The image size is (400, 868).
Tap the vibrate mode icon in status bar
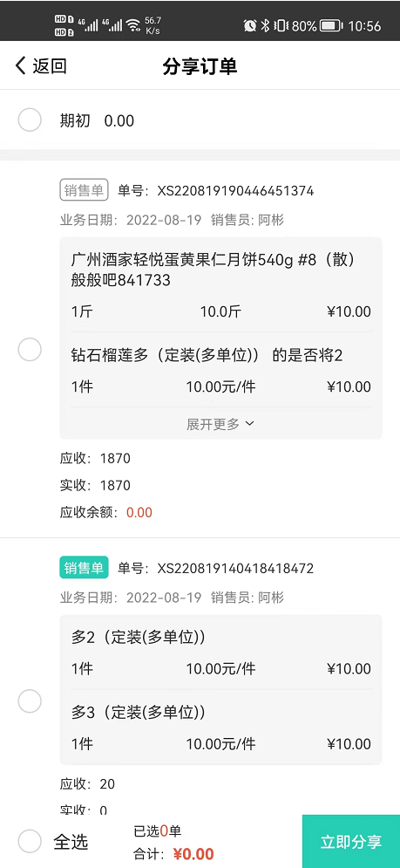tap(281, 25)
